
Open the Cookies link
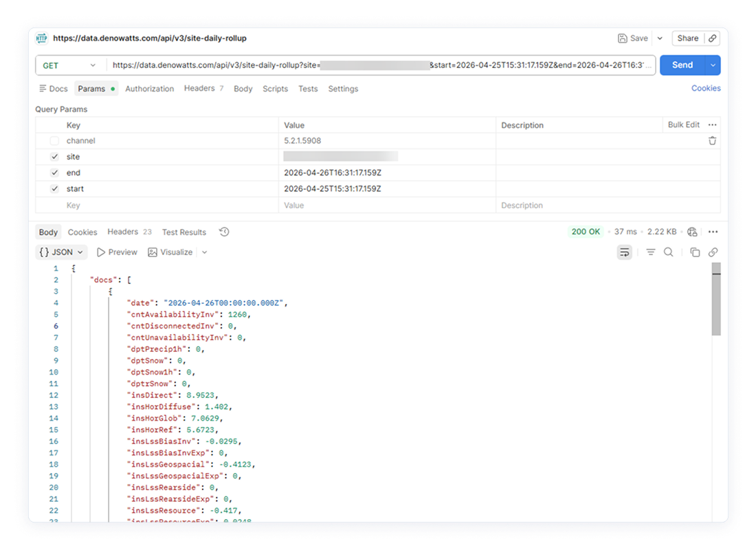[x=706, y=88]
